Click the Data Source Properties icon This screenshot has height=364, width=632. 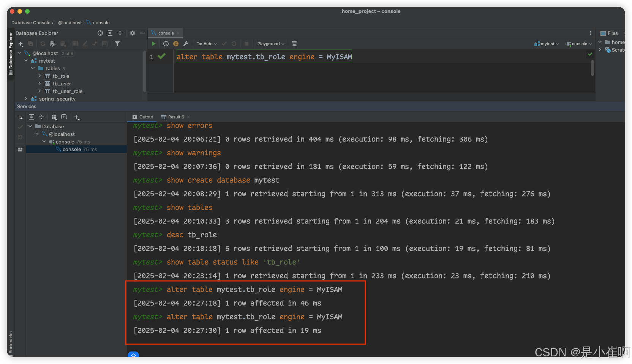point(53,44)
